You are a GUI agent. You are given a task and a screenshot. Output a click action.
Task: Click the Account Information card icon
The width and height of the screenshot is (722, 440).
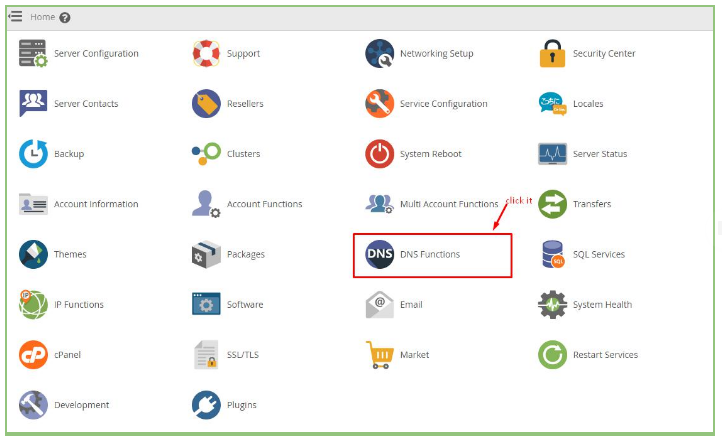tap(33, 204)
